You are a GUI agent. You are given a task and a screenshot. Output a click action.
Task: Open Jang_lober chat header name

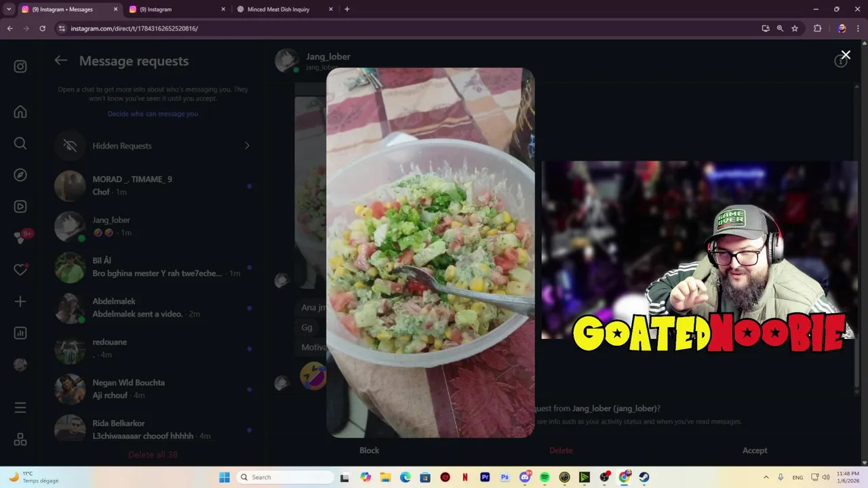coord(328,56)
